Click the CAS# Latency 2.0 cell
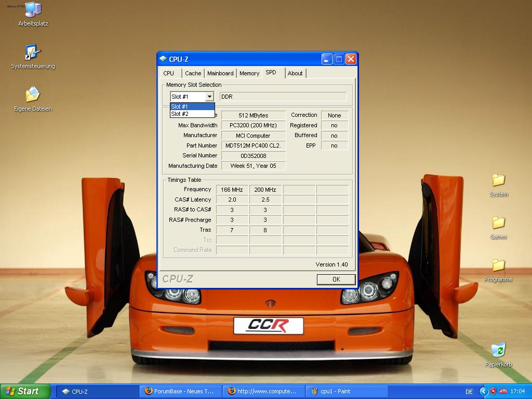The width and height of the screenshot is (532, 399). [x=232, y=199]
